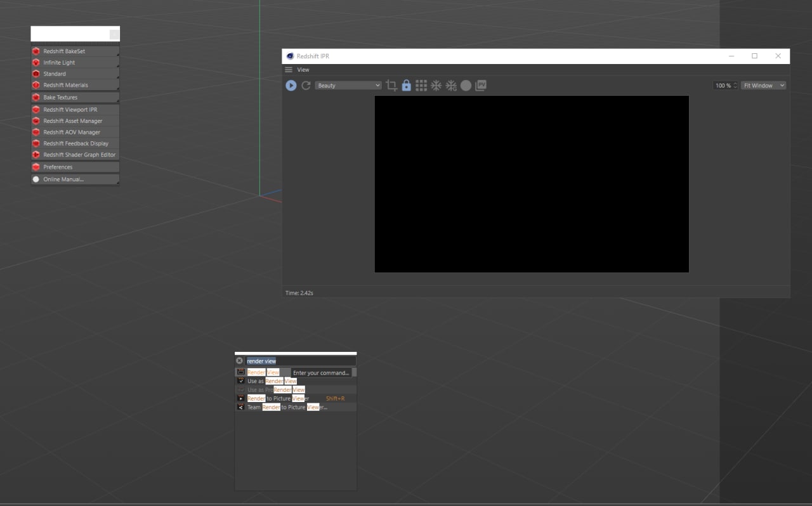
Task: Click the Render to Picture Viewer clapper icon
Action: [240, 398]
